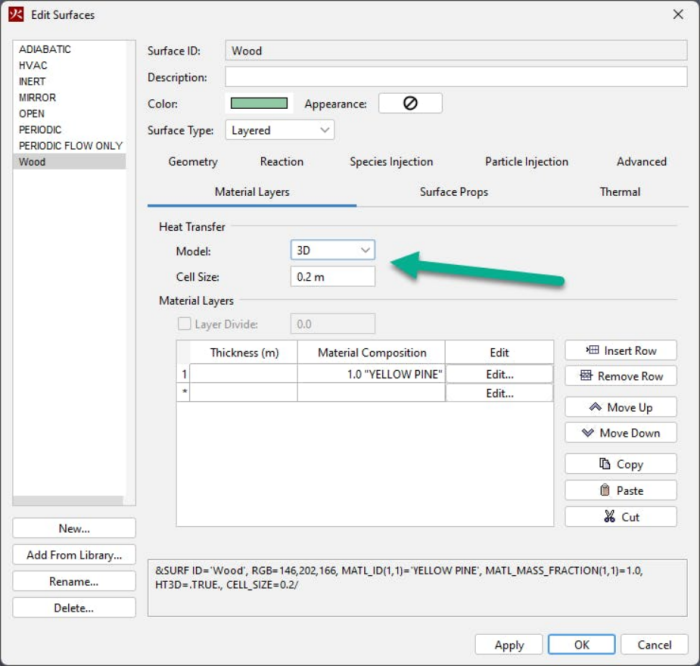This screenshot has width=700, height=666.
Task: Open the Appearance selector with null icon
Action: click(x=410, y=103)
